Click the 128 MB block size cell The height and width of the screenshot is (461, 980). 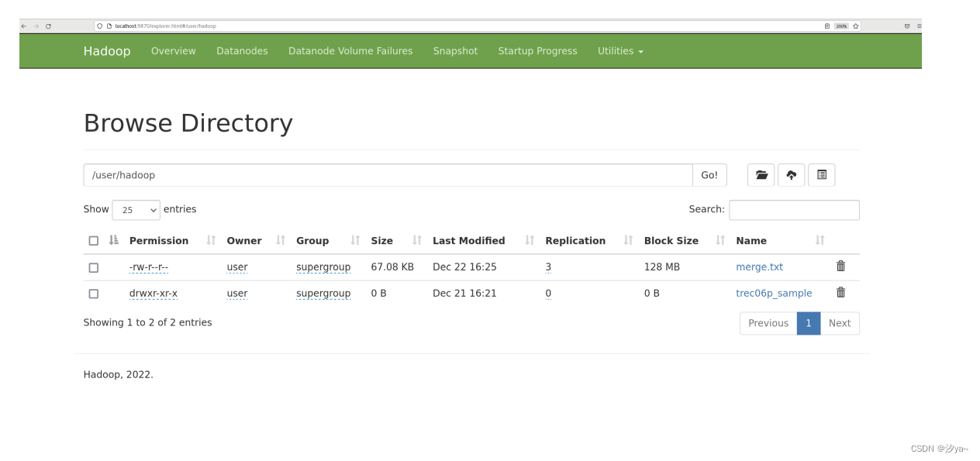point(662,267)
